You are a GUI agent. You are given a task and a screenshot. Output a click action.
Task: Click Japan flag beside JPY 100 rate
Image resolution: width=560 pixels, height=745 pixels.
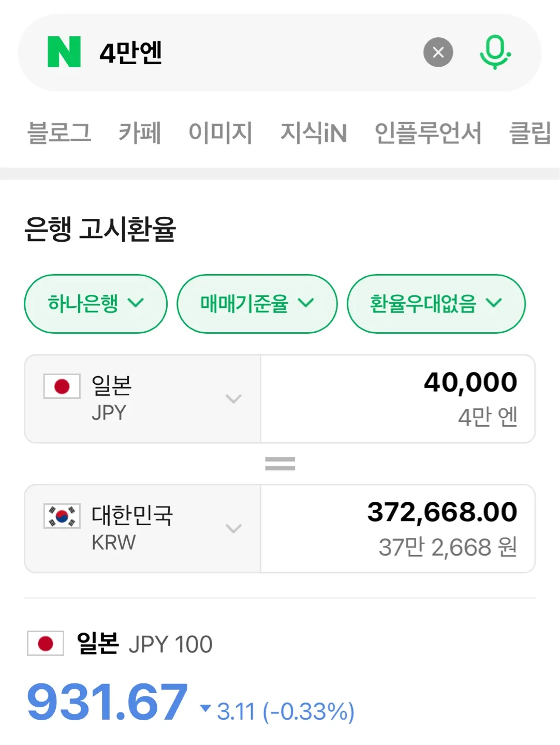(46, 644)
